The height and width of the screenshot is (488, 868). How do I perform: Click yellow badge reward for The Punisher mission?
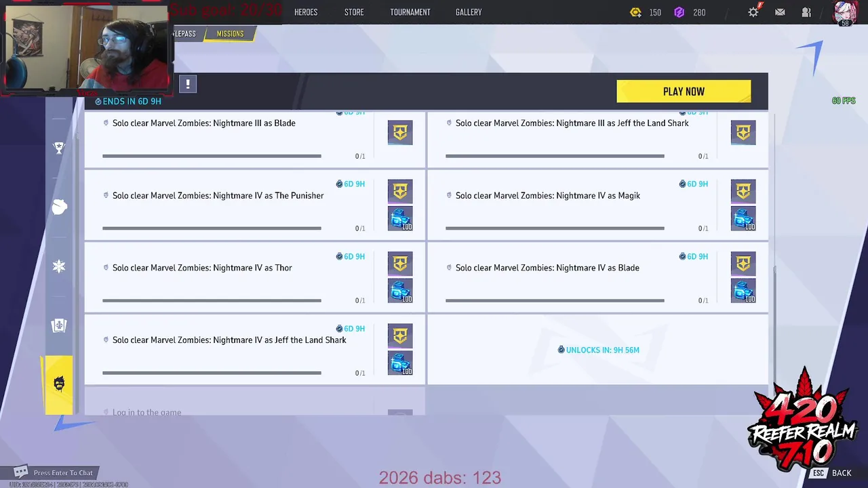click(x=400, y=191)
